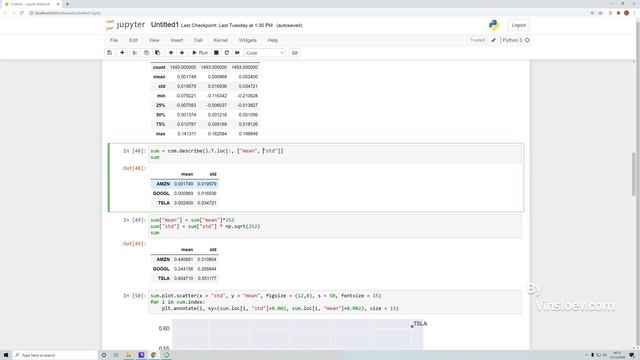Cut selected cells with the scissors icon

coord(135,53)
